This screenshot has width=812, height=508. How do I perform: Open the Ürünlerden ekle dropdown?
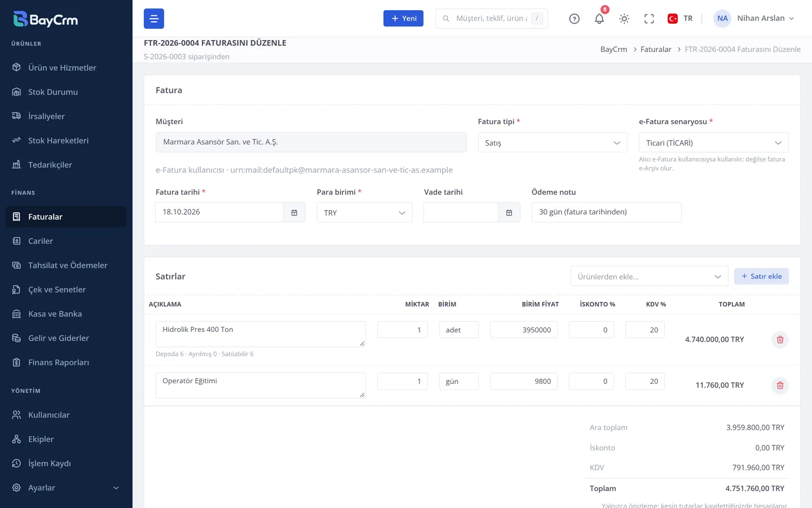pos(650,277)
